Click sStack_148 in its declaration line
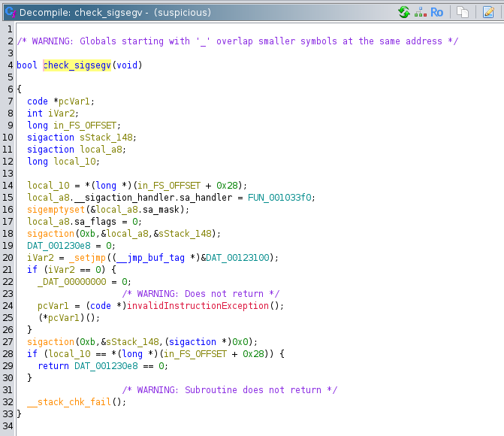This screenshot has height=436, width=504. coord(106,138)
